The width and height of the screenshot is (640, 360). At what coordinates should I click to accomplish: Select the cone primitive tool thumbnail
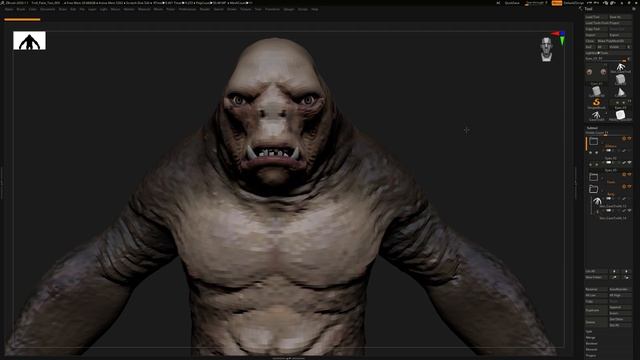tap(620, 91)
